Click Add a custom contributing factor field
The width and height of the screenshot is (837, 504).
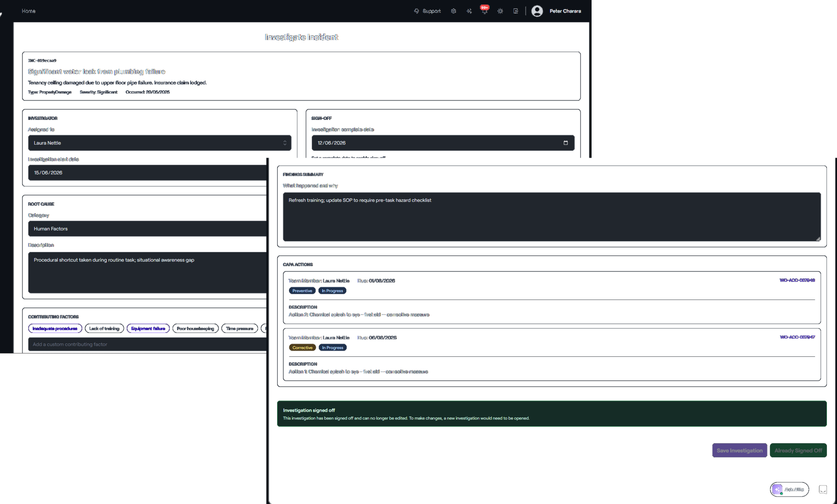(148, 345)
